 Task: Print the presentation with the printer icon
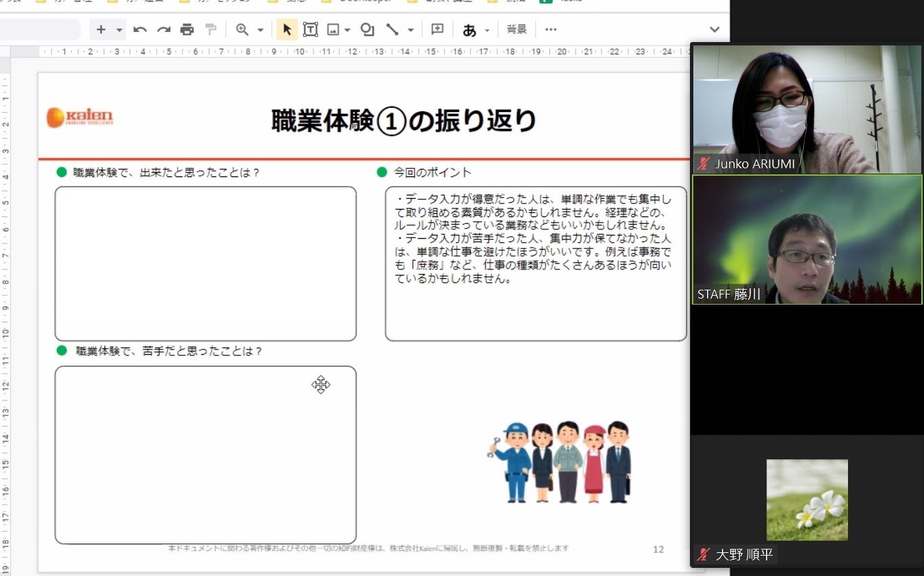click(187, 29)
